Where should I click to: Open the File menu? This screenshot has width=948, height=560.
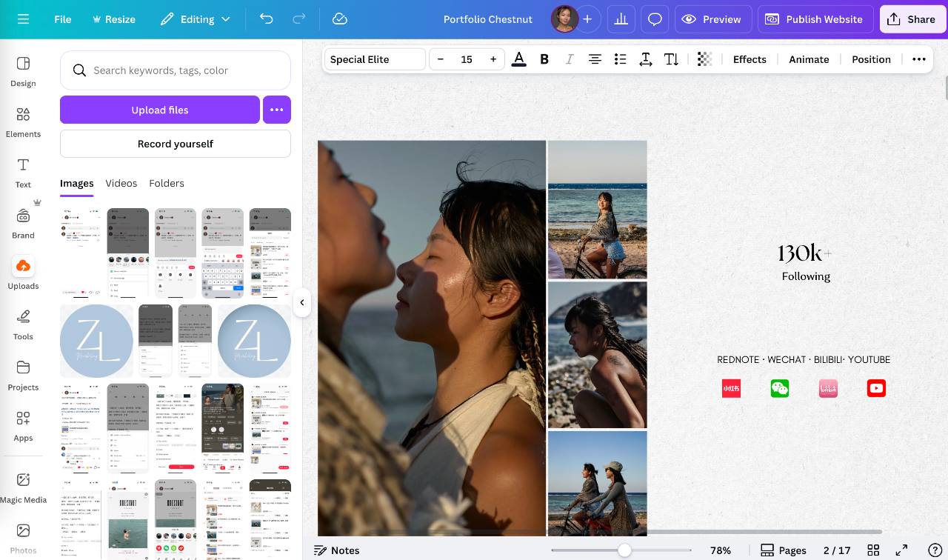click(63, 19)
